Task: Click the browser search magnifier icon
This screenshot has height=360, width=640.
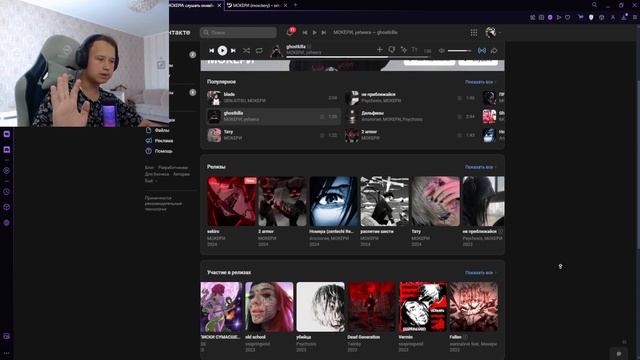Action: coord(594,5)
